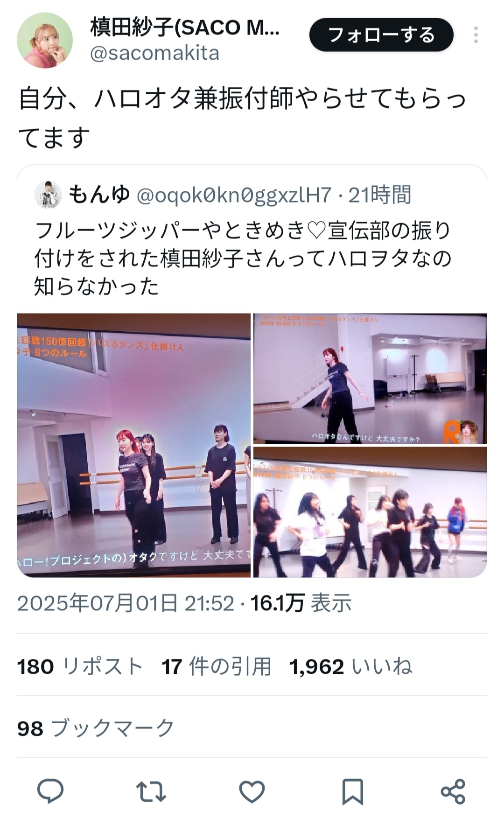Screen dimensions: 504x825
Task: Open the large left dance studio image
Action: pos(134,445)
